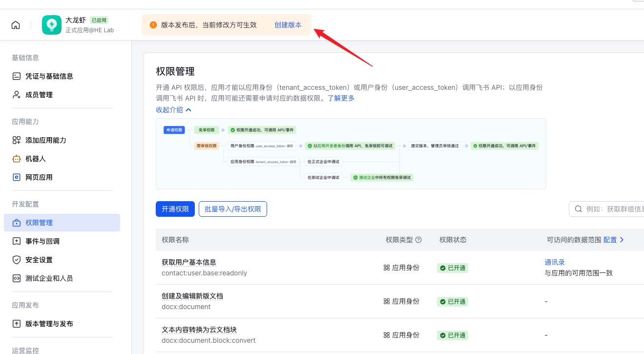The height and width of the screenshot is (354, 644).
Task: Click green check in 文本内容转换为云文档块 status badge
Action: (443, 335)
